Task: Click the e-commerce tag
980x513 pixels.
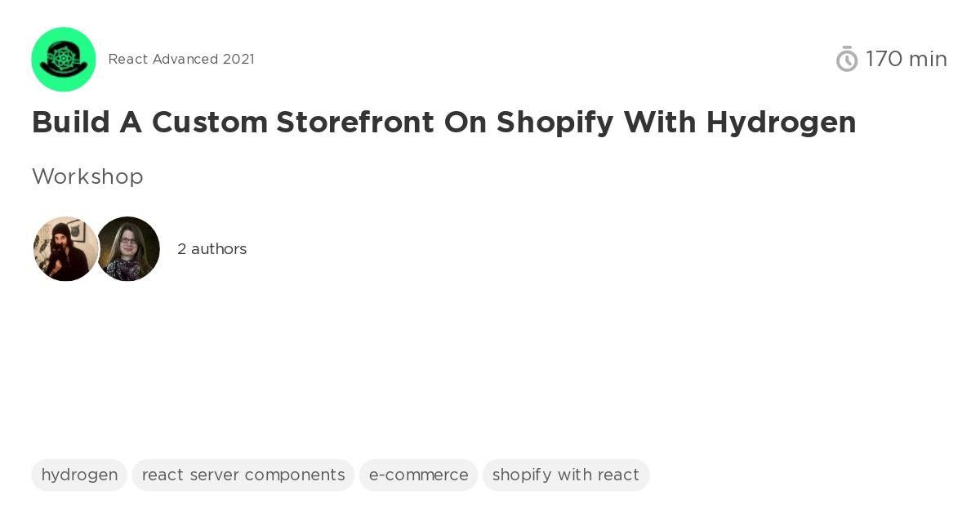Action: [x=418, y=475]
